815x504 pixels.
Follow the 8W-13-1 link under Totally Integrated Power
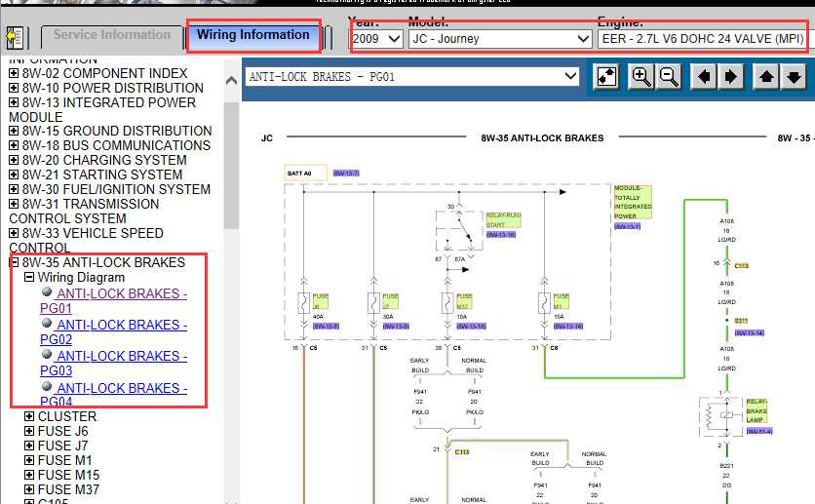(628, 226)
